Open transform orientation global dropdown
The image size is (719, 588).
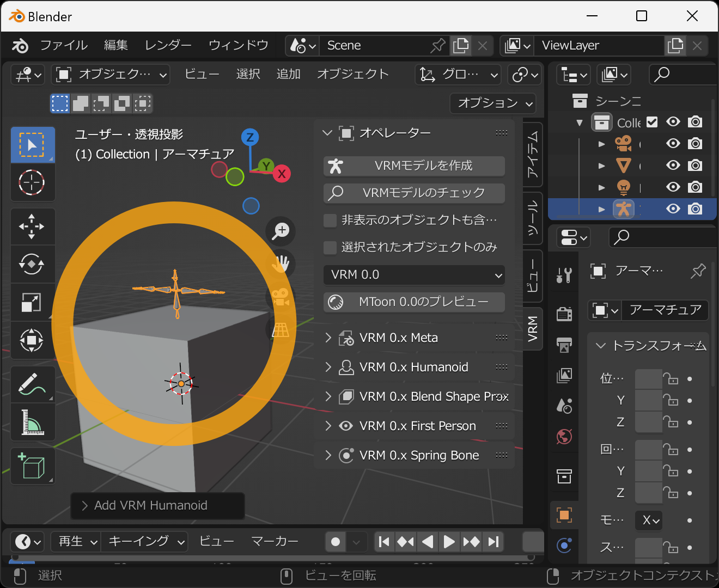click(x=458, y=75)
